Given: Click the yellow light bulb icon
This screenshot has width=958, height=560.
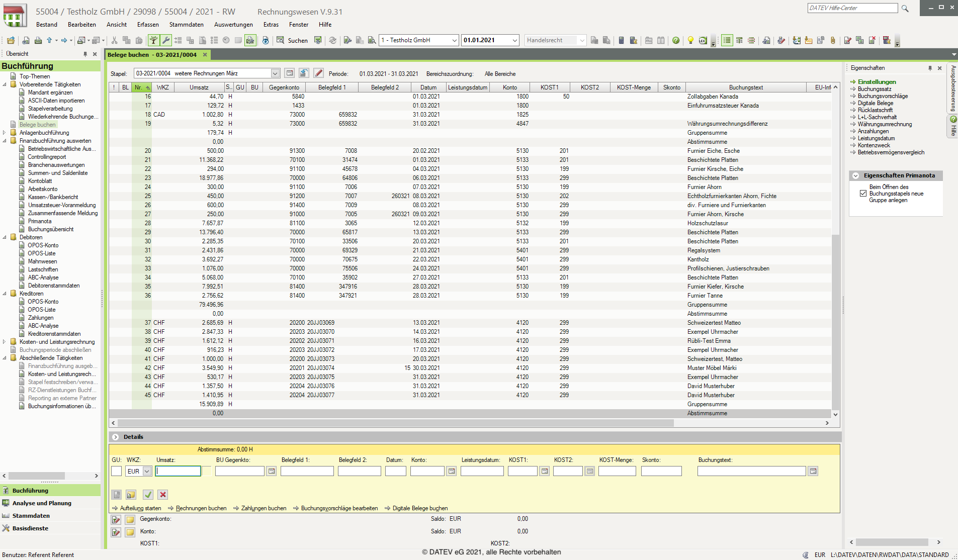Looking at the screenshot, I should (690, 40).
